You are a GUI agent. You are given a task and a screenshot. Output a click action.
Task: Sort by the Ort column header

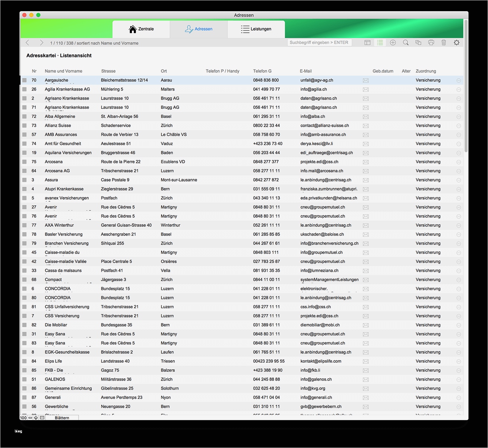click(164, 71)
